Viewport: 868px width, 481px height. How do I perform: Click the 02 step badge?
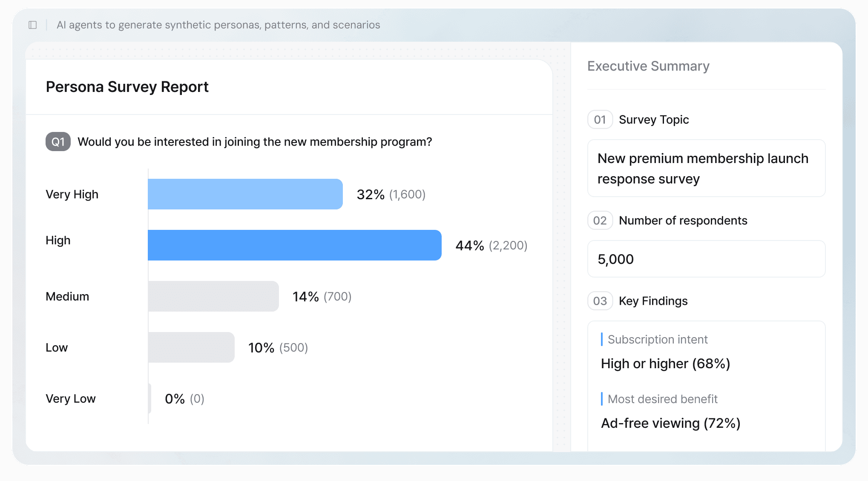pos(600,220)
